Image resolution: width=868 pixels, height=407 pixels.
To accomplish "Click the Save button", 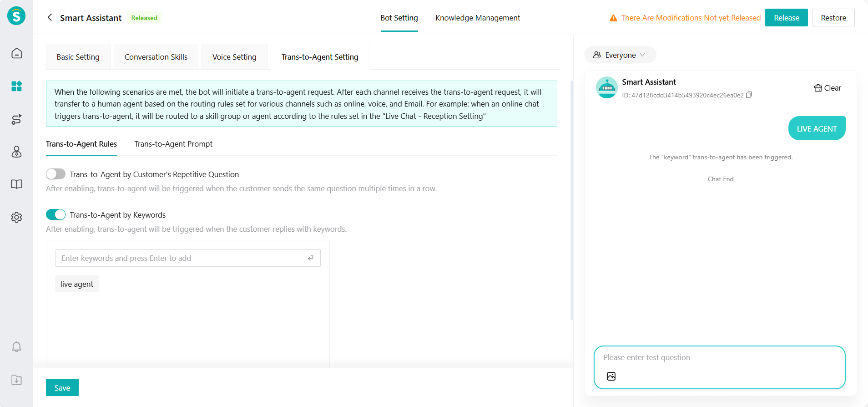I will click(x=62, y=387).
